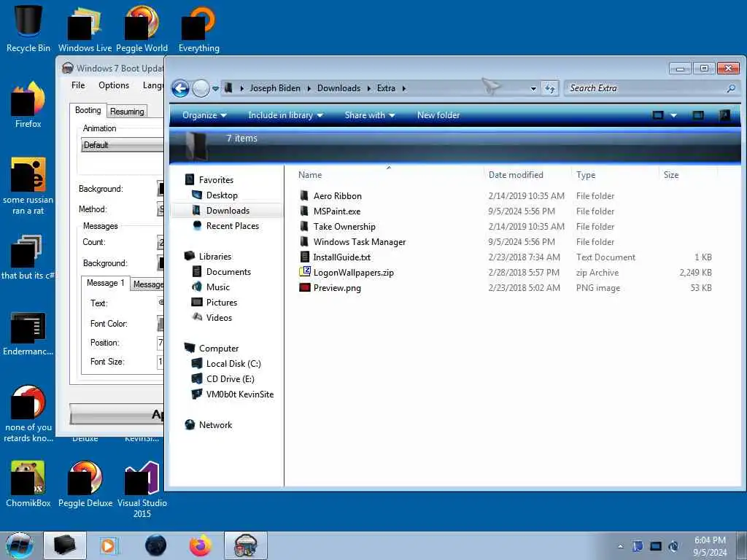Click the help icon in Explorer toolbar
Viewport: 747px width, 560px height.
click(724, 115)
